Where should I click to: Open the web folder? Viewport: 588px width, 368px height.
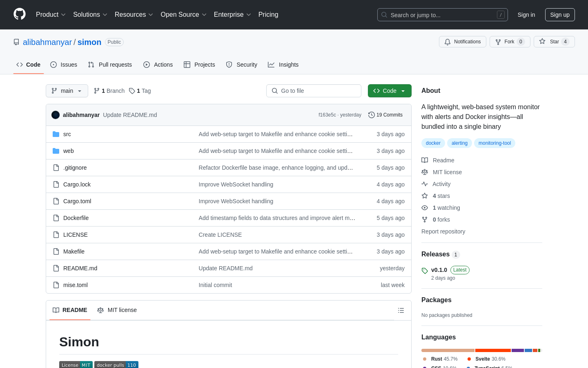(68, 151)
